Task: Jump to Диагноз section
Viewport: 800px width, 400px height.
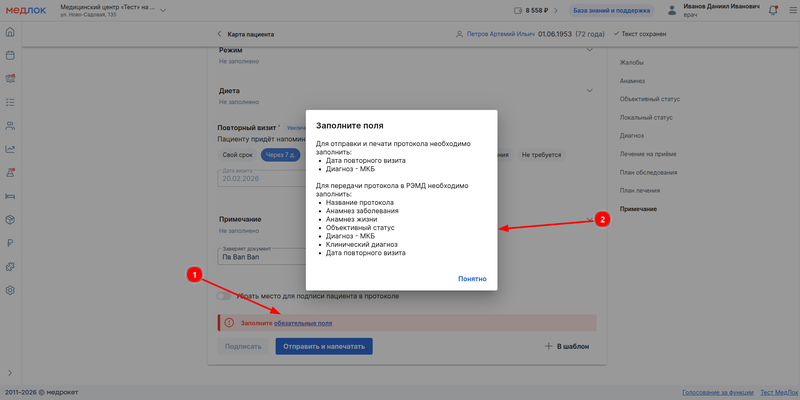Action: pyautogui.click(x=631, y=136)
